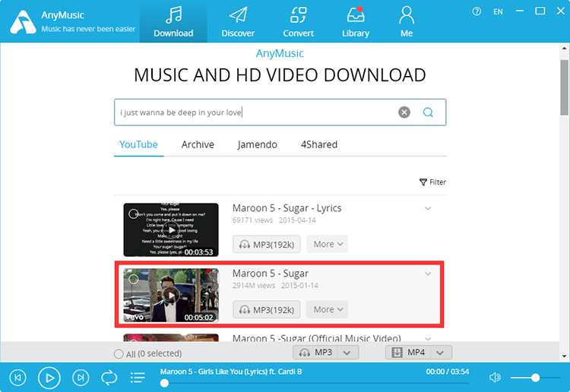Click the vertical scrollbar thumb

pyautogui.click(x=564, y=87)
